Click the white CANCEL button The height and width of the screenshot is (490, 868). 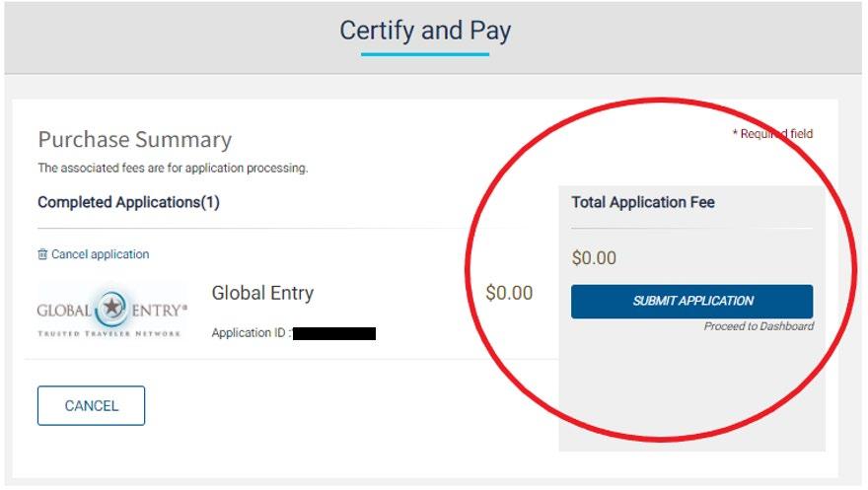pyautogui.click(x=91, y=405)
